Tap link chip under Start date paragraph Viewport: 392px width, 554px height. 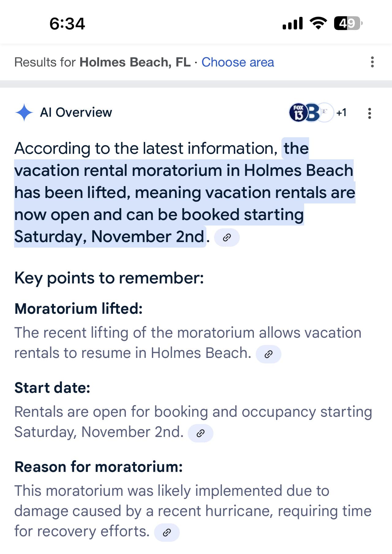(x=200, y=433)
